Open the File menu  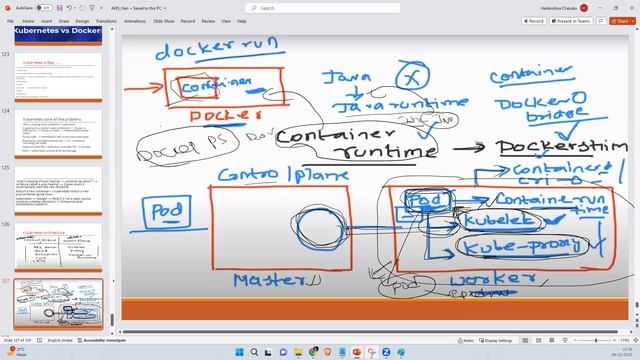pos(11,21)
